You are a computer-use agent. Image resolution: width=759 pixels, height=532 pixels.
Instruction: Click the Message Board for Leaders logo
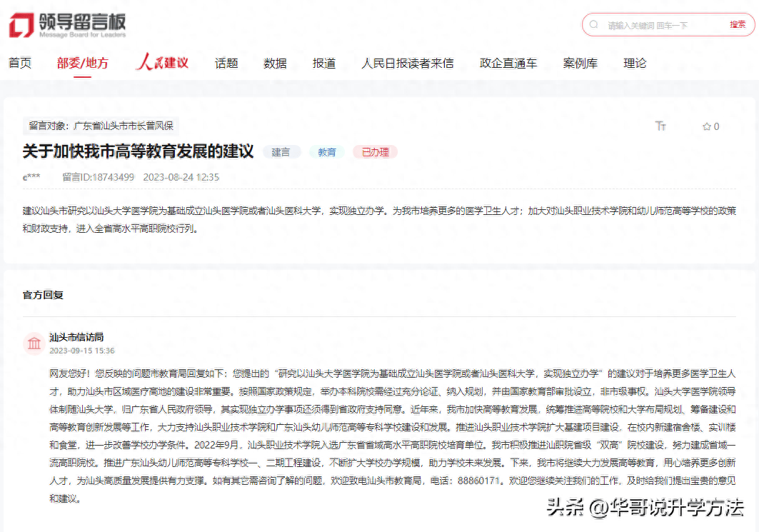(68, 24)
